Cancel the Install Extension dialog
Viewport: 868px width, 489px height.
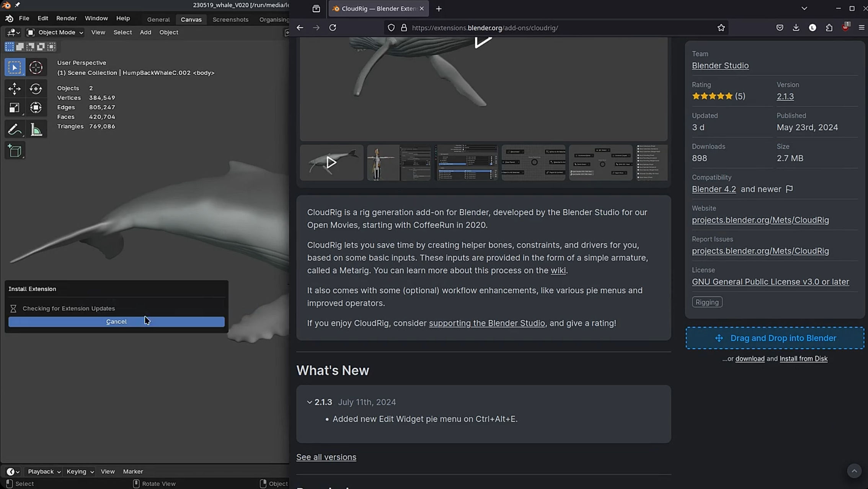tap(116, 322)
